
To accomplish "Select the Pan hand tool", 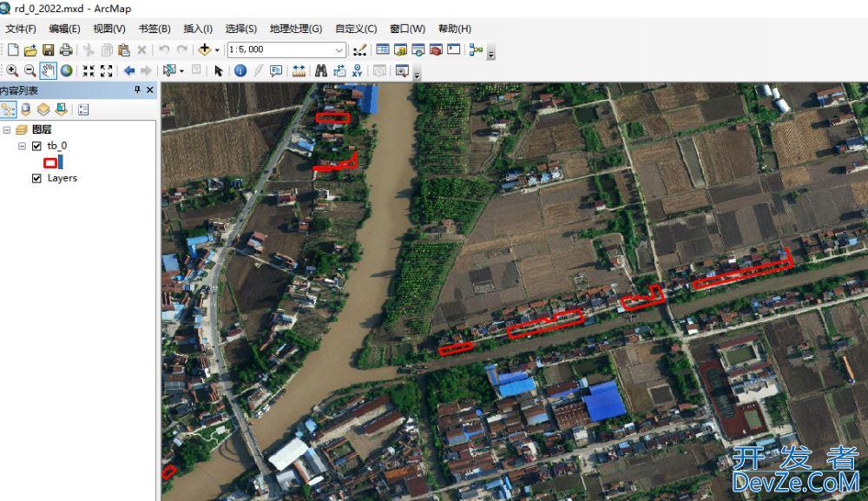I will click(x=48, y=71).
